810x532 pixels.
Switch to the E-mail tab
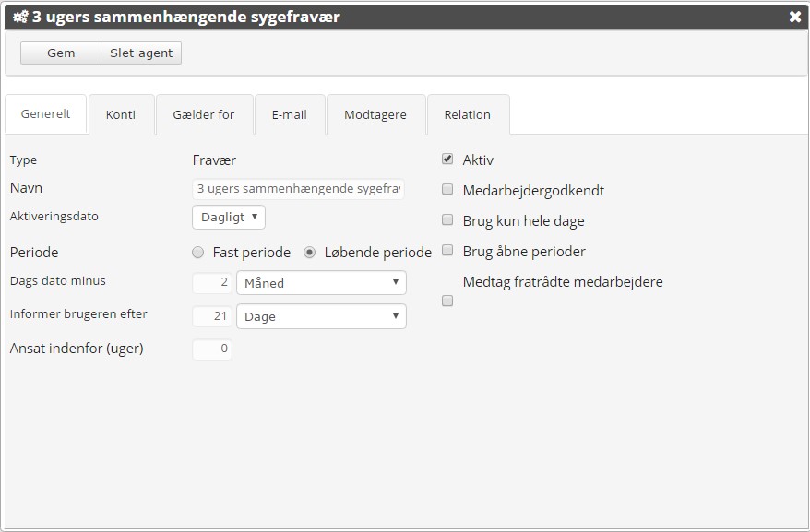289,114
